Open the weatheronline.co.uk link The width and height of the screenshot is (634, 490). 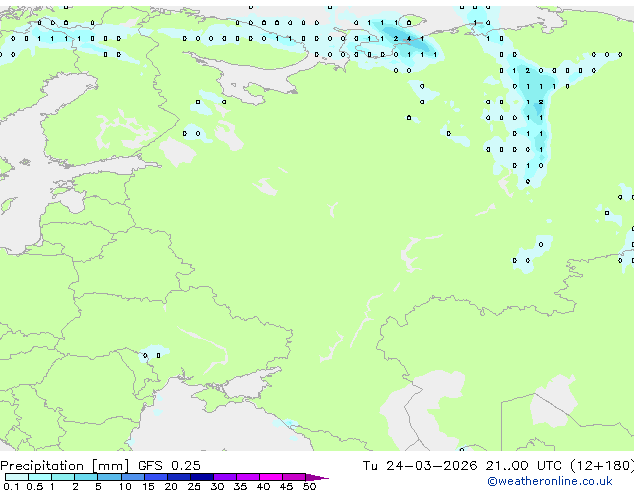[x=550, y=481]
